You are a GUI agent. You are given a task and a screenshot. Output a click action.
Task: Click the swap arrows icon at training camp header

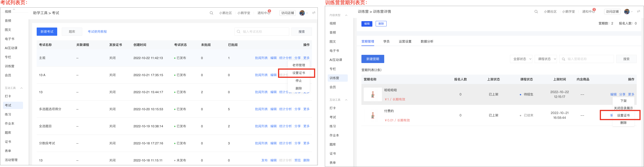[638, 11]
